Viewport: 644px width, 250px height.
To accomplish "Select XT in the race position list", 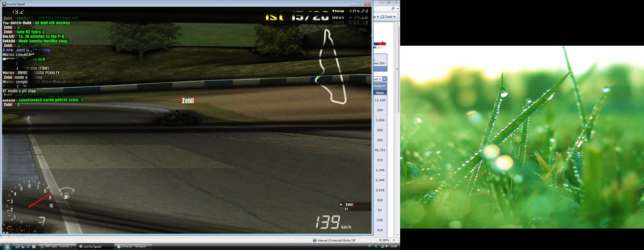I will click(x=347, y=209).
